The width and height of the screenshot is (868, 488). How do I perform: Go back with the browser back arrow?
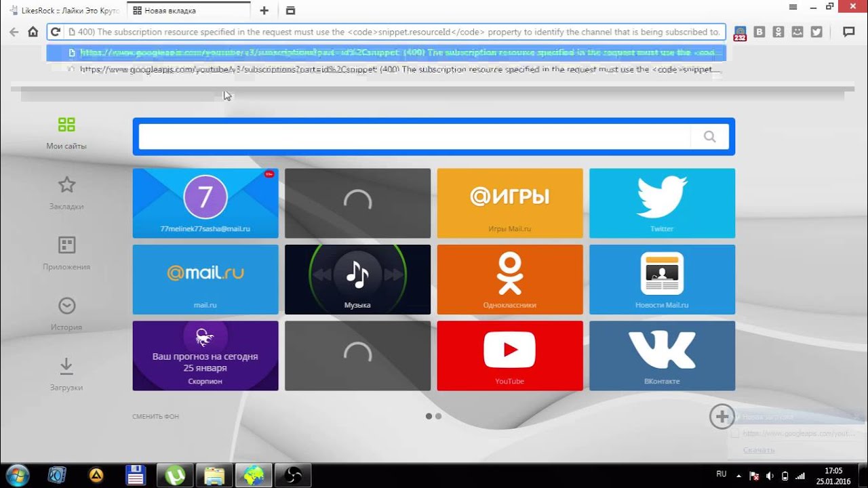tap(14, 32)
